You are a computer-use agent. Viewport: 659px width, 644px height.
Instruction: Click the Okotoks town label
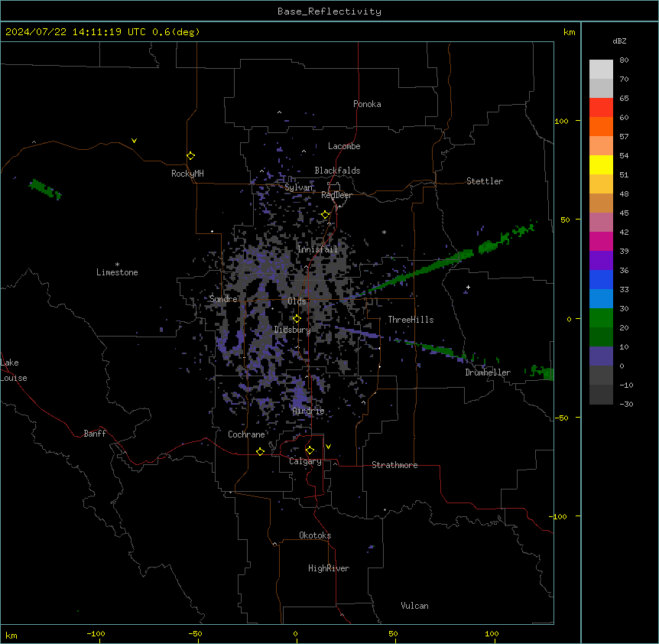coord(315,535)
